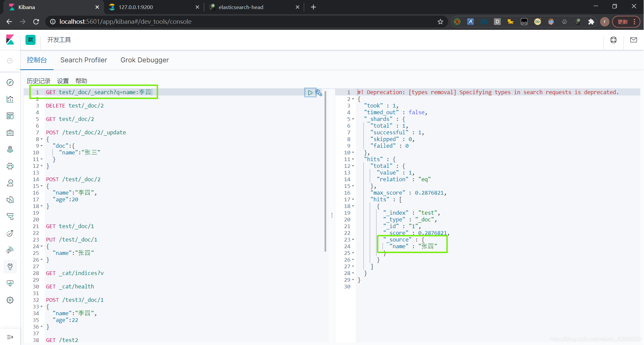The height and width of the screenshot is (345, 644).
Task: Open the browser profile avatar
Action: coord(605,22)
